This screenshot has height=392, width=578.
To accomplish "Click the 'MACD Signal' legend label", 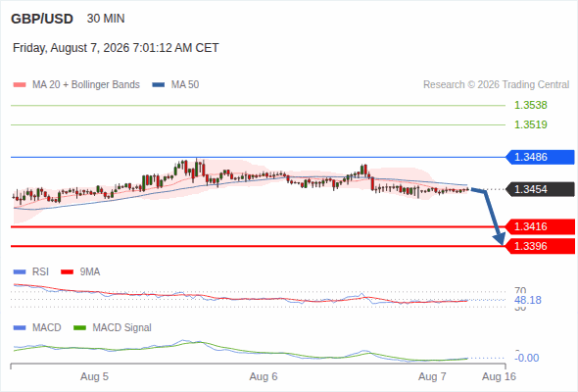I will click(x=122, y=328).
